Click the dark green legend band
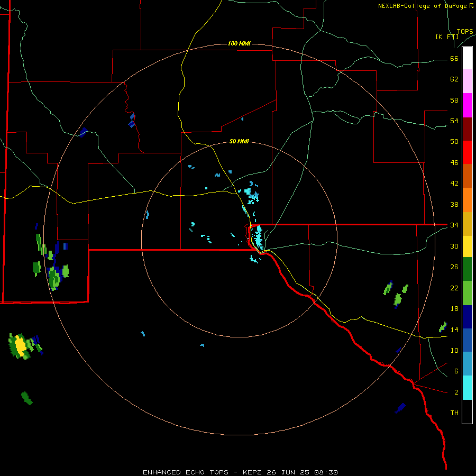Screen dimensions: 476x476 [x=467, y=269]
